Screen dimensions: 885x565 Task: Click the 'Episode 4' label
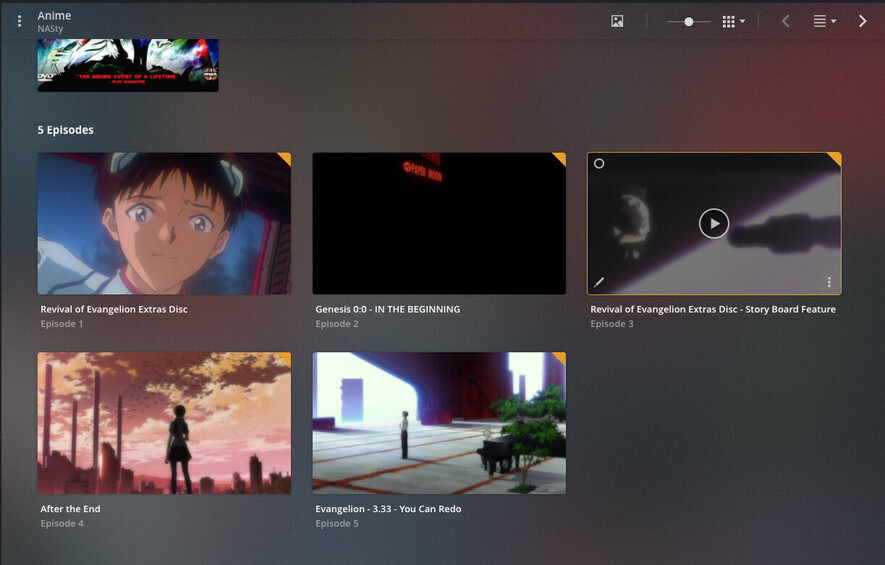pyautogui.click(x=62, y=524)
